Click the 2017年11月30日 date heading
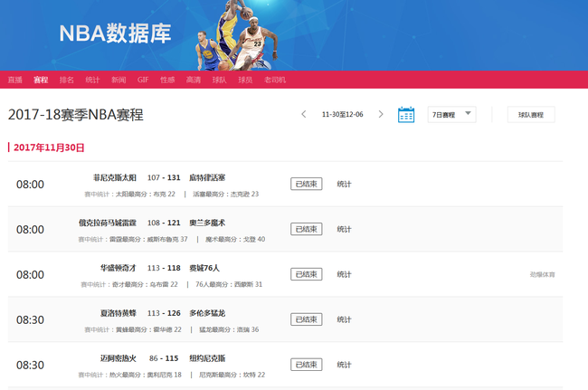 (x=49, y=147)
